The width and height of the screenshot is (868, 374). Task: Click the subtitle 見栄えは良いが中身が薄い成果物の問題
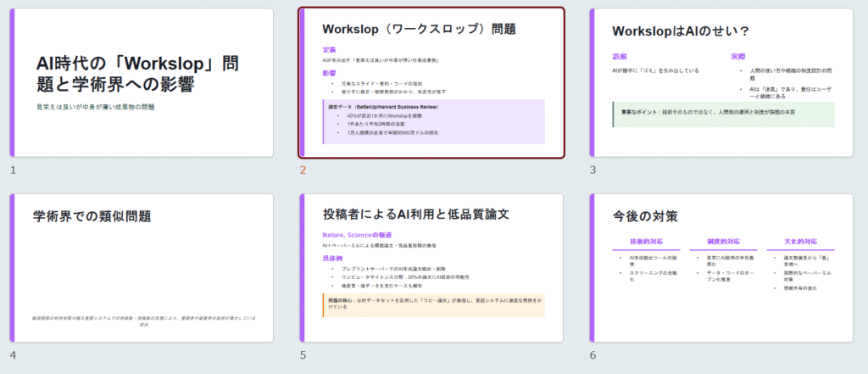pyautogui.click(x=95, y=107)
